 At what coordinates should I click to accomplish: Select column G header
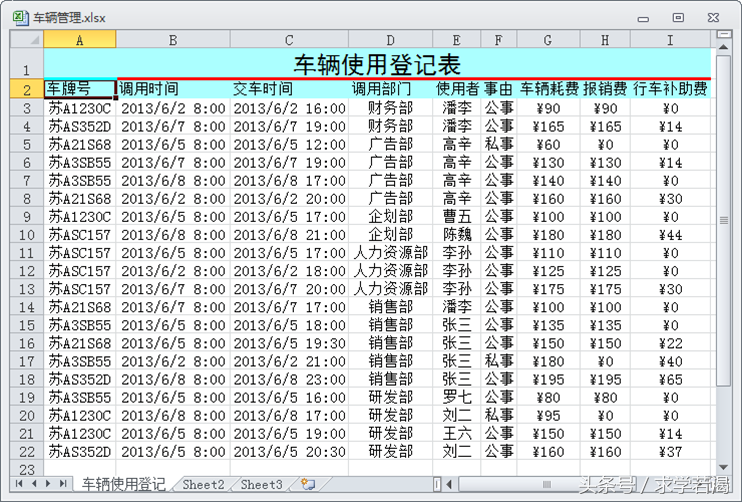click(x=548, y=40)
